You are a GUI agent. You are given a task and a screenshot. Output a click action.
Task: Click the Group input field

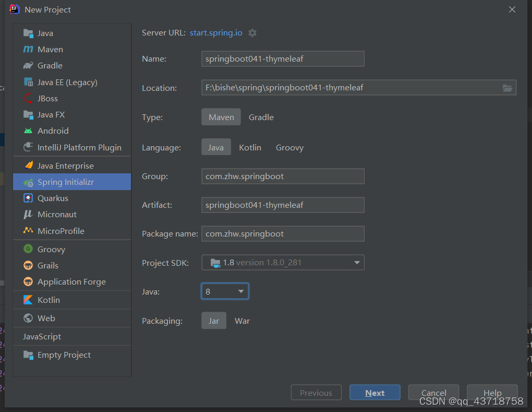coord(283,176)
